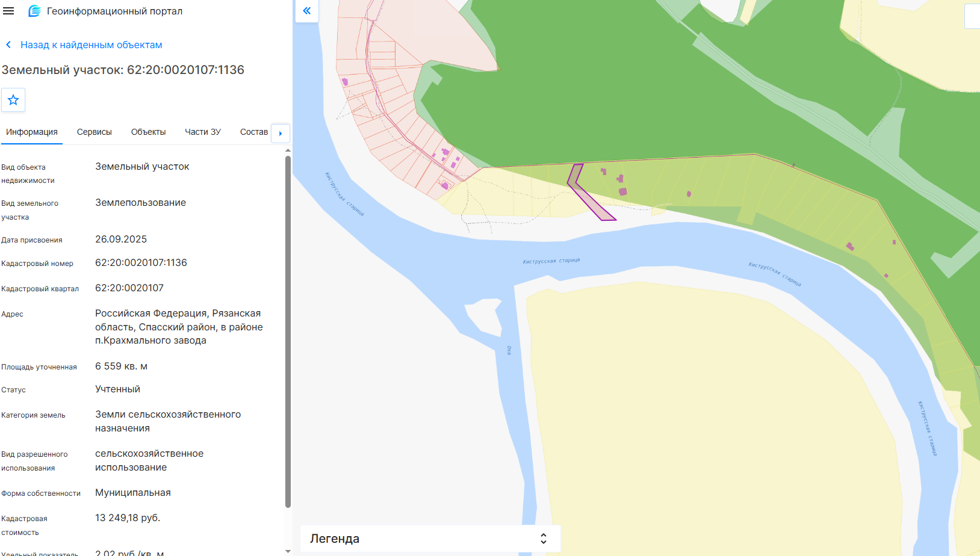
Task: Open the hamburger main menu
Action: point(8,11)
